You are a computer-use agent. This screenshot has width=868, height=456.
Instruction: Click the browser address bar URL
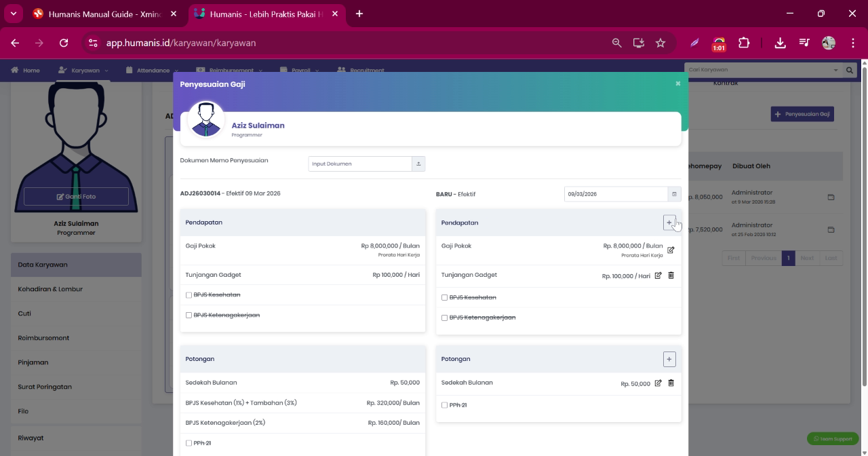[181, 43]
